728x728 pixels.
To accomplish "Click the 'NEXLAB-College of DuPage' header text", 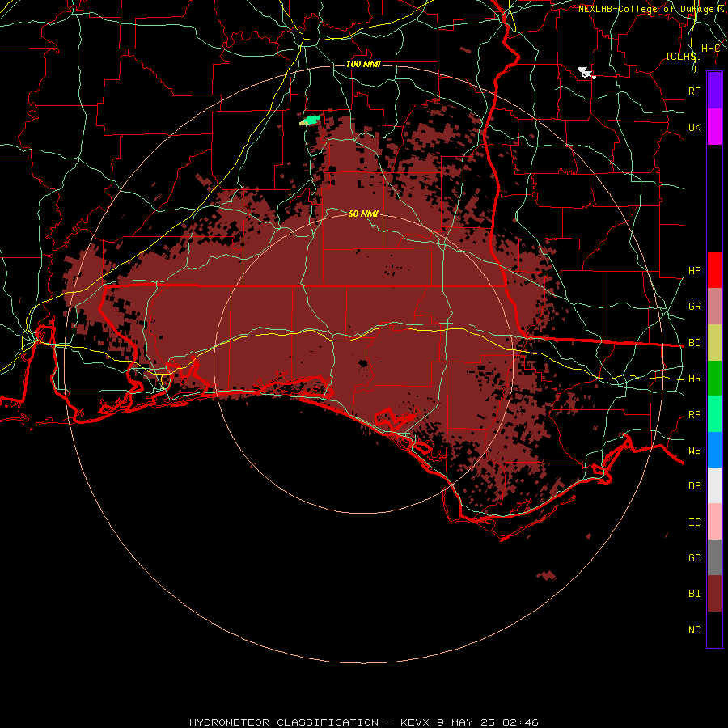I will coord(646,9).
